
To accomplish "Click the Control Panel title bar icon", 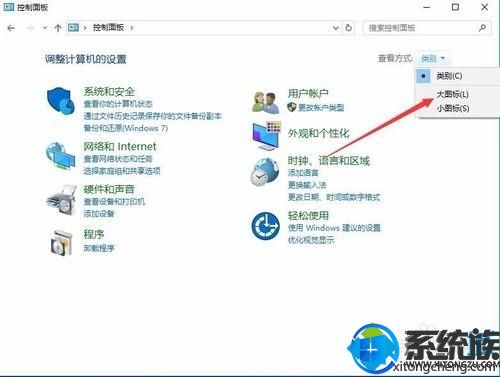I will [x=9, y=7].
